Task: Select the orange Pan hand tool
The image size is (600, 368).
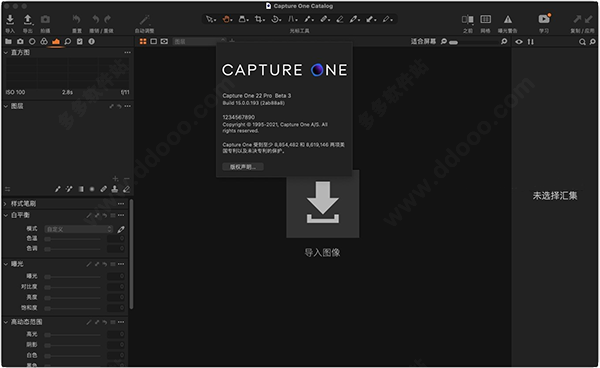Action: 227,19
